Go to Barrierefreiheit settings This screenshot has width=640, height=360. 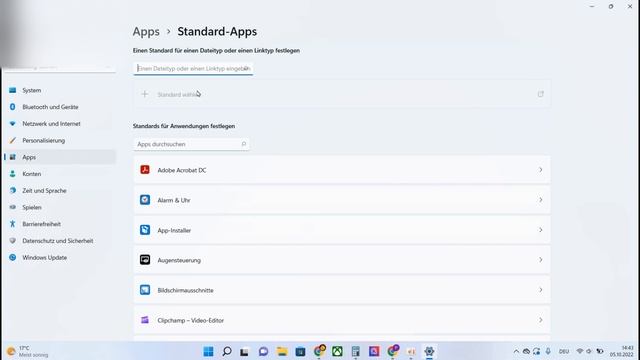(x=60, y=224)
